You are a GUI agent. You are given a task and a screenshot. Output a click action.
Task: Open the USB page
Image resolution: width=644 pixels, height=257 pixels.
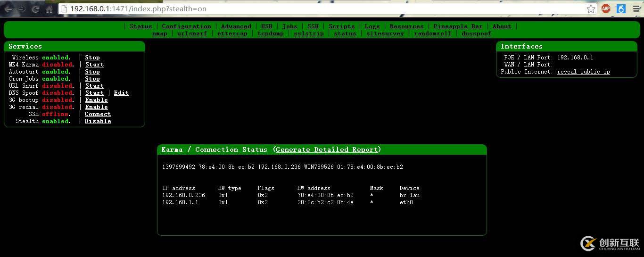(x=267, y=26)
